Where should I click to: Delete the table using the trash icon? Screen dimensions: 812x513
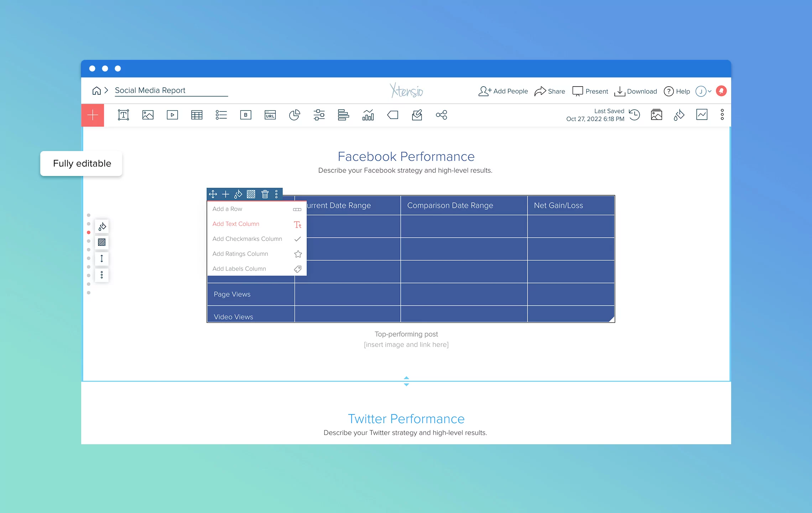pos(265,194)
